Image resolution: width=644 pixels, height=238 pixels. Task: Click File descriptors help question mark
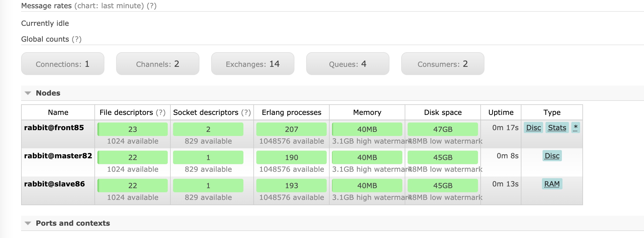click(x=160, y=113)
